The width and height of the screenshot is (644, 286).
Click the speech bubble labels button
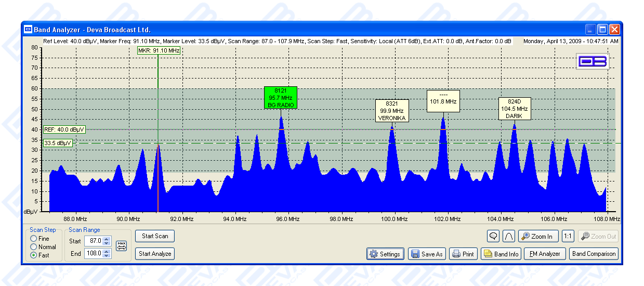tap(493, 236)
